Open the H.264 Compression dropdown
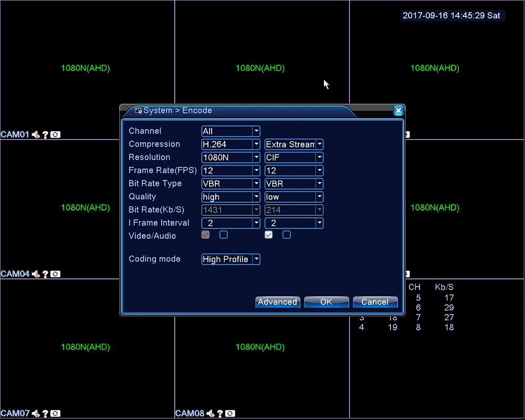The height and width of the screenshot is (420, 525). click(x=230, y=144)
